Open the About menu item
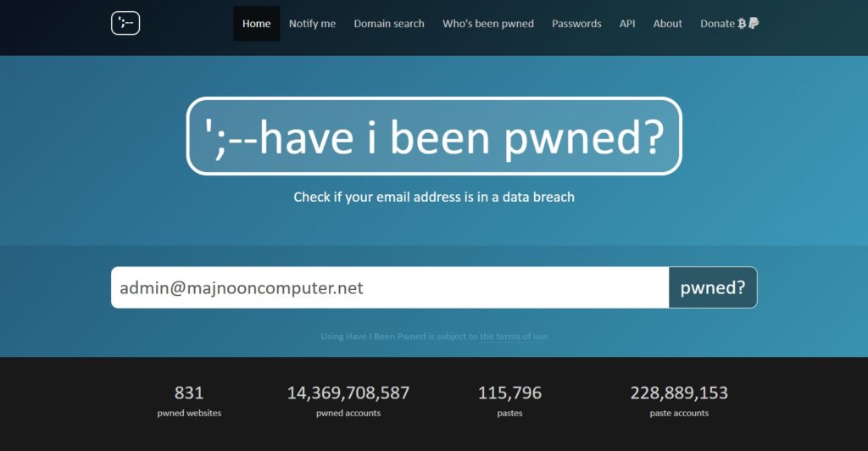 click(667, 24)
